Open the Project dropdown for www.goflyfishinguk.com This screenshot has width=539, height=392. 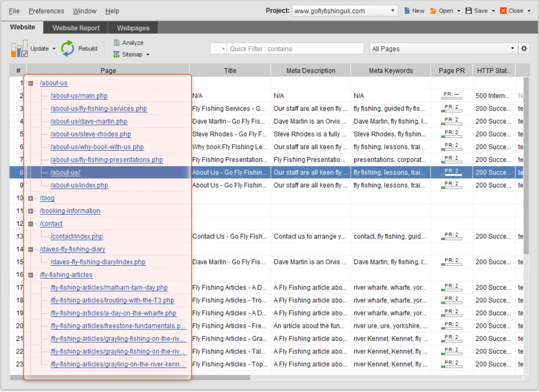tap(392, 11)
